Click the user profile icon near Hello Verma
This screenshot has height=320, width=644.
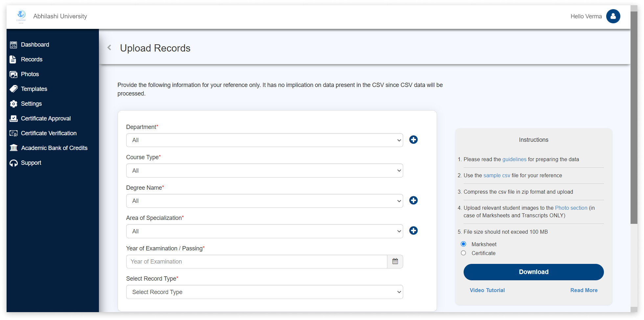pyautogui.click(x=613, y=16)
